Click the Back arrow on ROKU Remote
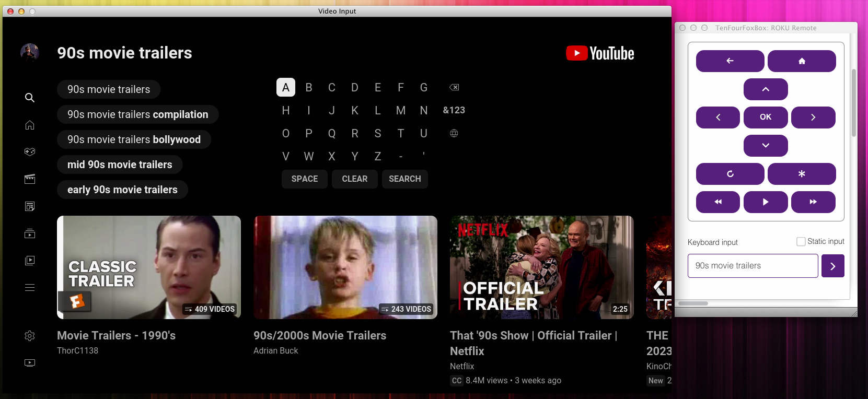Screen dimensions: 868x399 [x=730, y=61]
